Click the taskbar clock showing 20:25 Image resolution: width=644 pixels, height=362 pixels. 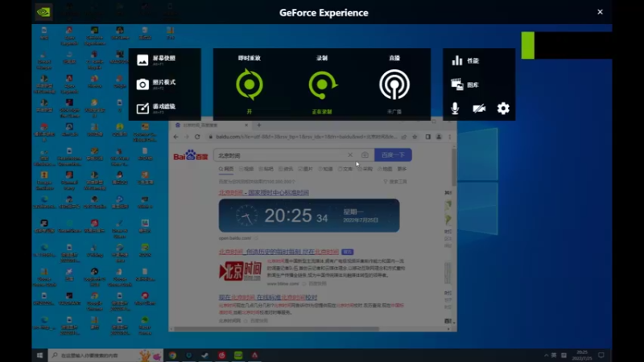[x=582, y=355]
